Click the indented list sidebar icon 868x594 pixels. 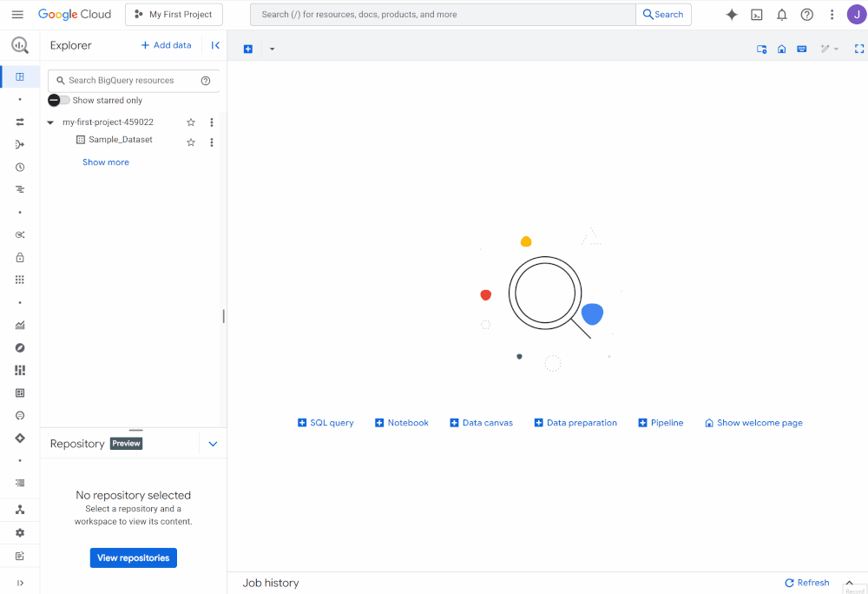click(20, 483)
